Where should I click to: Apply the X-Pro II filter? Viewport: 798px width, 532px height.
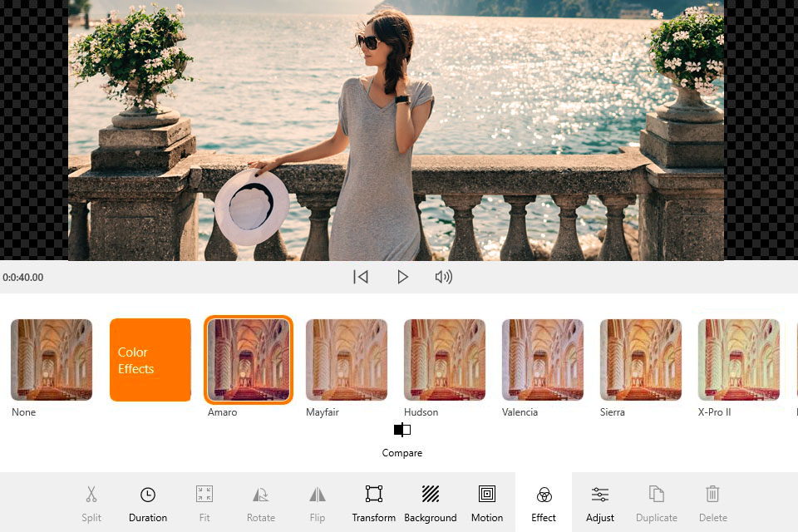click(739, 359)
